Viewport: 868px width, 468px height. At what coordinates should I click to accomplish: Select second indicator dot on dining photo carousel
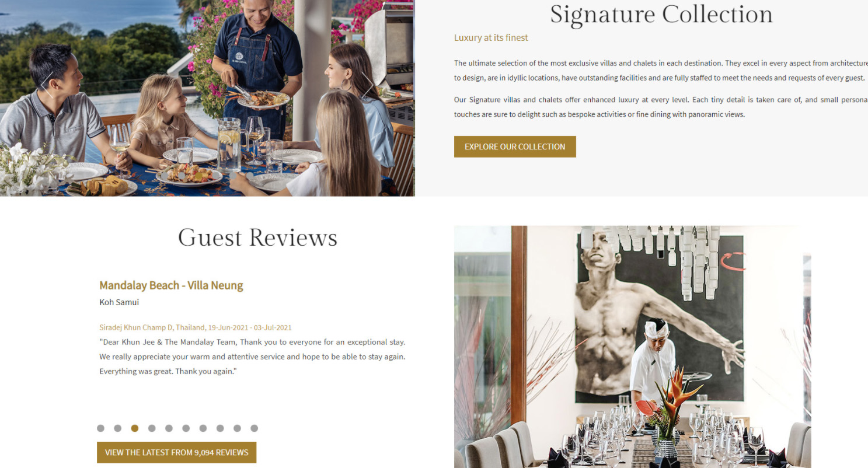click(x=182, y=176)
